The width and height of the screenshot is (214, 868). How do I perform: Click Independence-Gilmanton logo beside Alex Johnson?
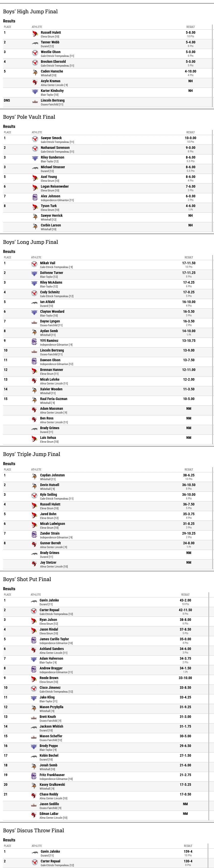[35, 197]
